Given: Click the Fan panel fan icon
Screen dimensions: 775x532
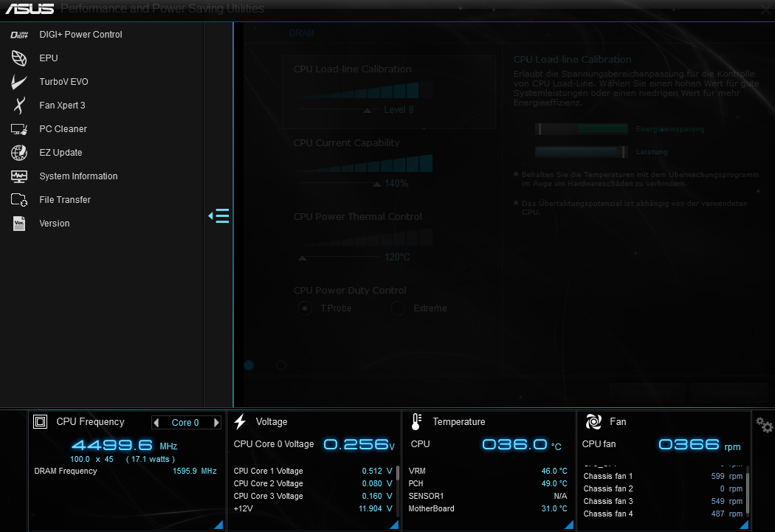Looking at the screenshot, I should click(593, 422).
